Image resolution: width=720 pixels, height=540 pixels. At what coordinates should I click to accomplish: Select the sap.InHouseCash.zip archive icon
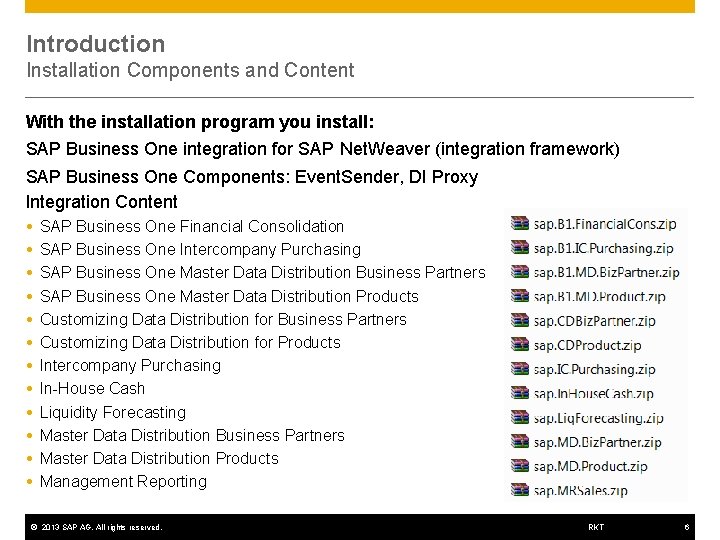pyautogui.click(x=520, y=393)
